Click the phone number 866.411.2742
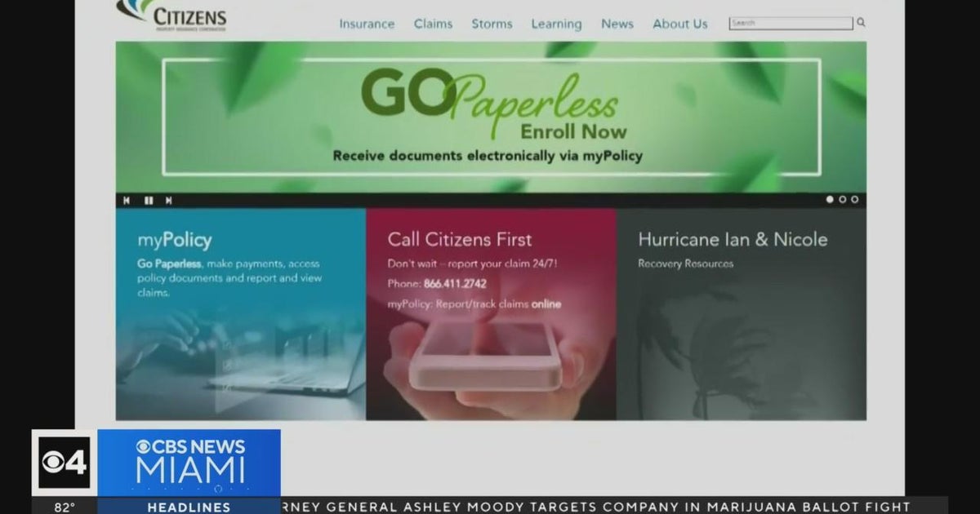The width and height of the screenshot is (980, 514). 455,284
